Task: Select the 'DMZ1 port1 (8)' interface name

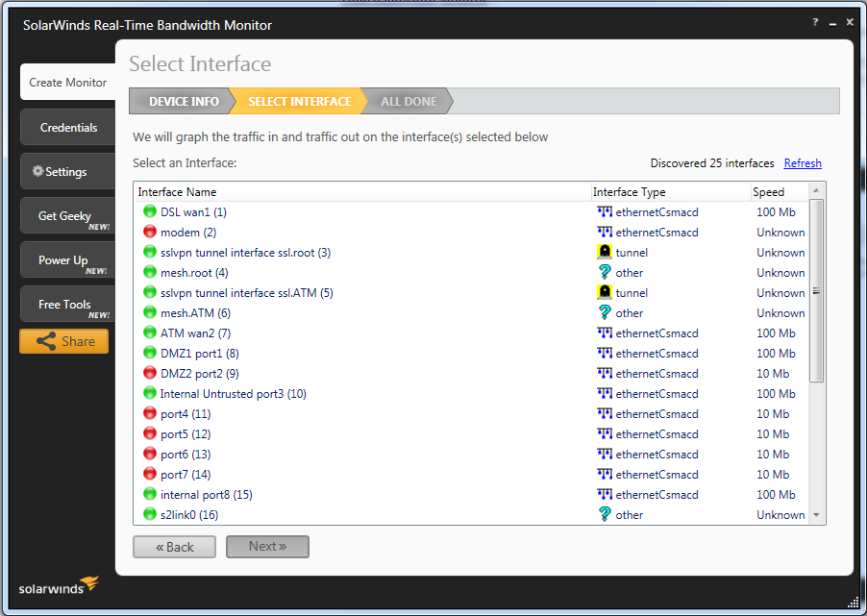Action: 200,354
